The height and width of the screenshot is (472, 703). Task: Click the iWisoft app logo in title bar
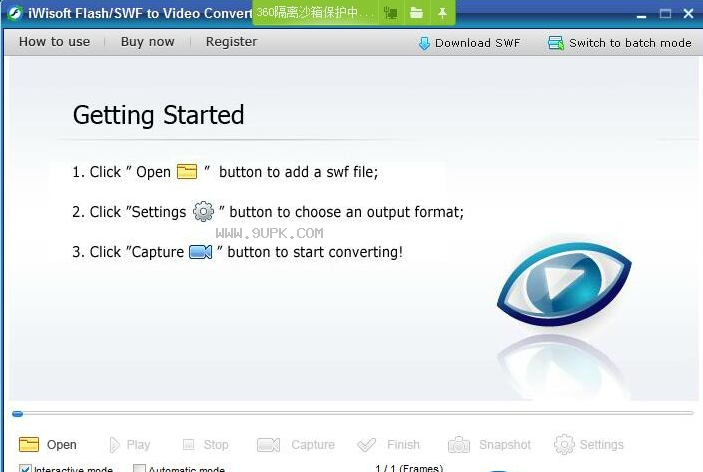click(14, 13)
